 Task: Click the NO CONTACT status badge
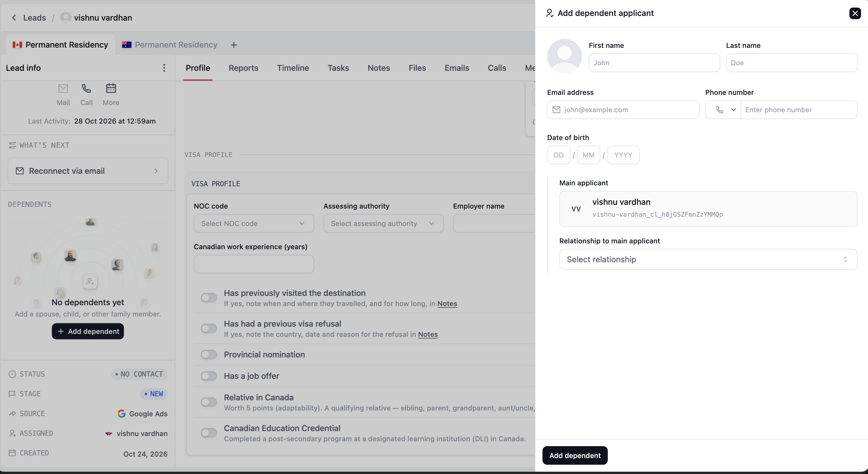139,374
